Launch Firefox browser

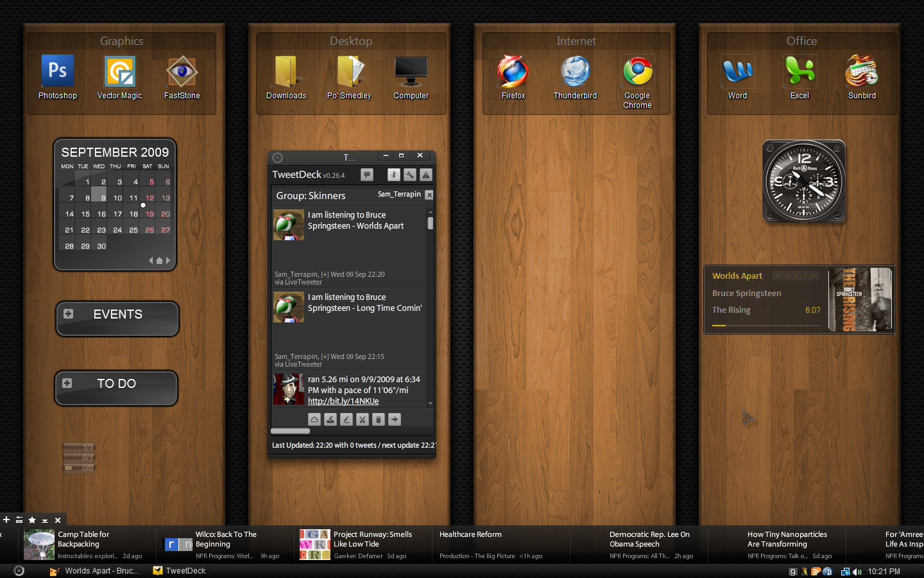click(x=513, y=77)
